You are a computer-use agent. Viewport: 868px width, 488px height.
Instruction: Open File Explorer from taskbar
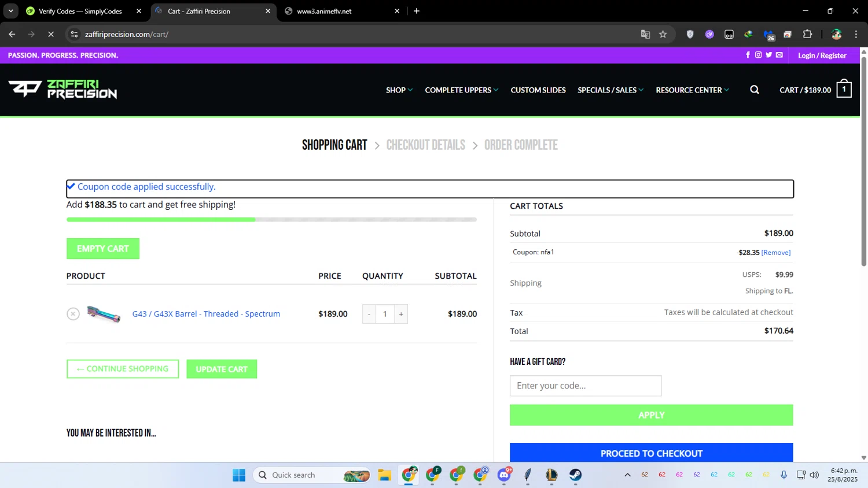point(385,475)
